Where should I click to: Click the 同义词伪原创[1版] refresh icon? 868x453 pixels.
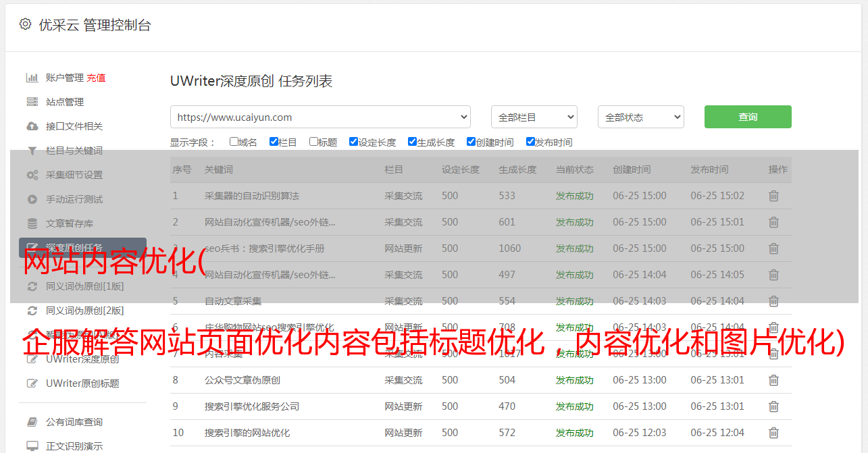[32, 286]
